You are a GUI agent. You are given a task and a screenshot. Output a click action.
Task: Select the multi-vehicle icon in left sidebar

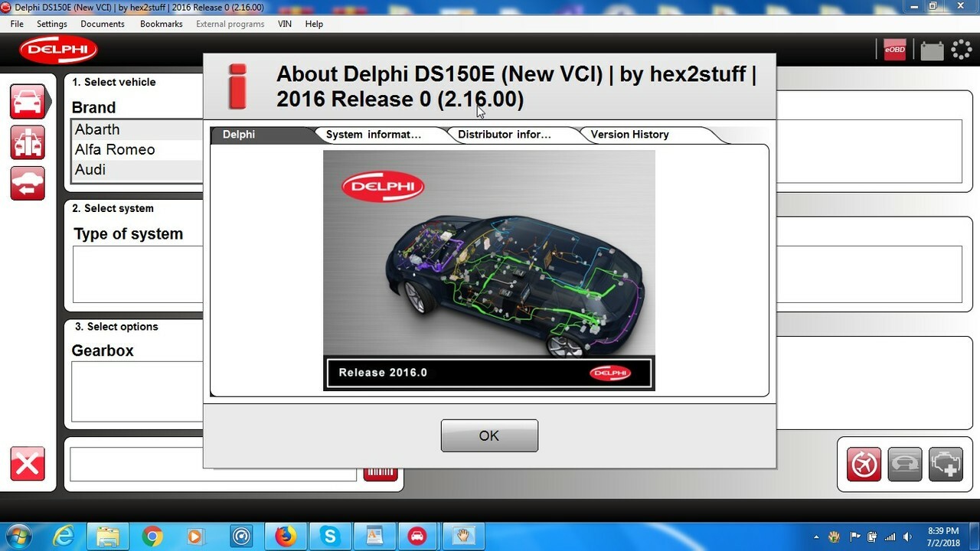[28, 142]
